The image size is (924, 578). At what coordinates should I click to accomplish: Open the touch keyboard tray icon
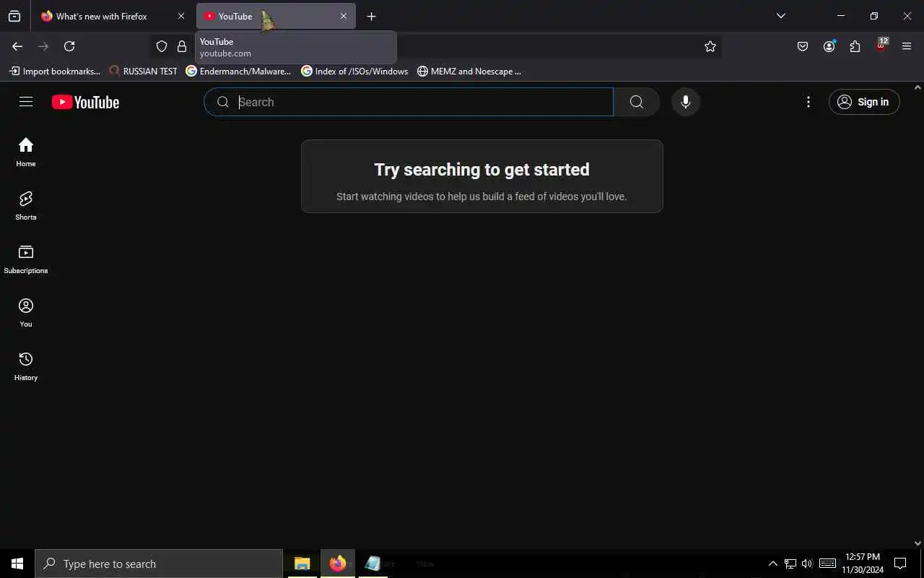828,564
